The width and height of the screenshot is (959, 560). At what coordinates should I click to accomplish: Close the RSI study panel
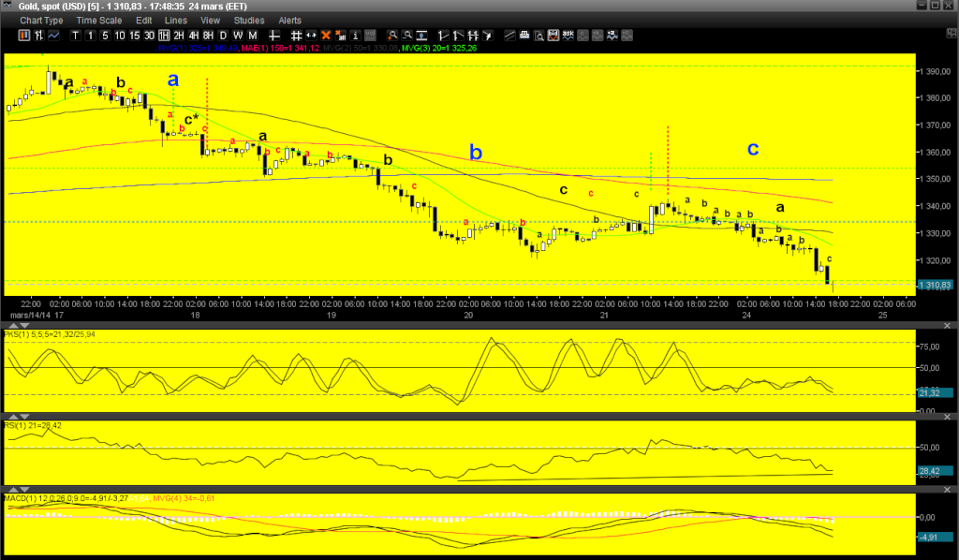(x=948, y=417)
